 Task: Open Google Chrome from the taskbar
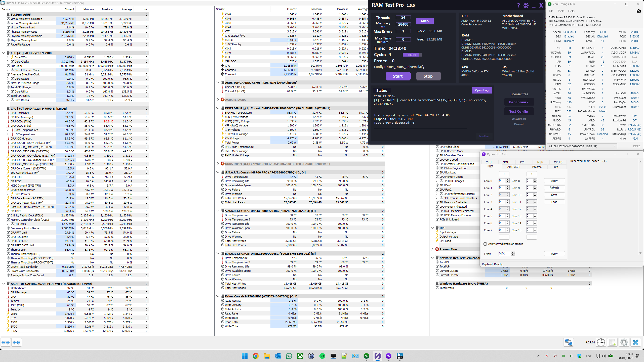pyautogui.click(x=256, y=356)
